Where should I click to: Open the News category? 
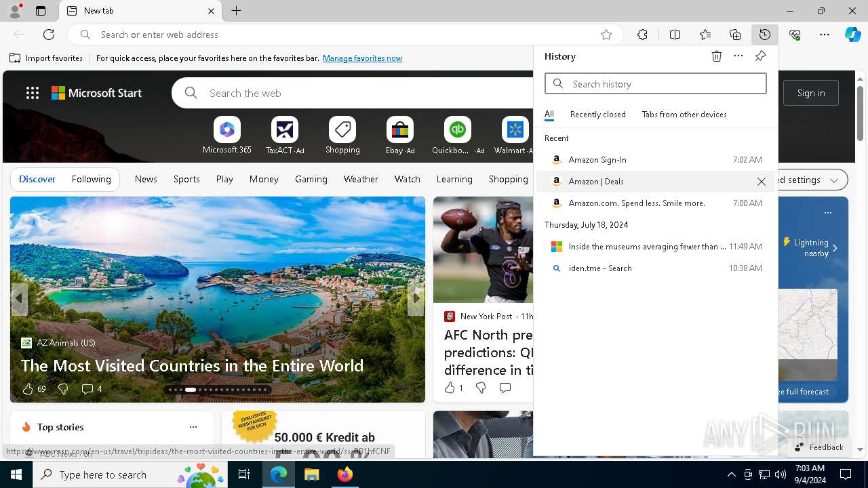(x=146, y=180)
